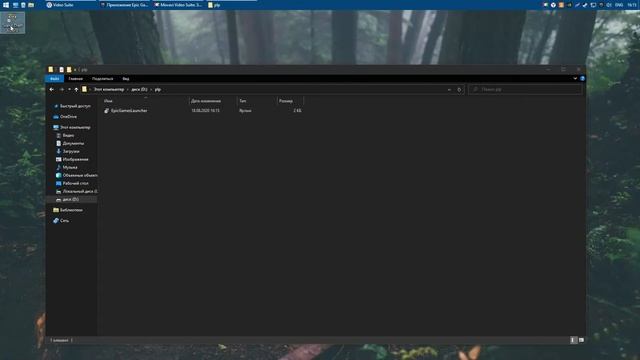Open the Windows Start button in the taskbar

(x=6, y=5)
